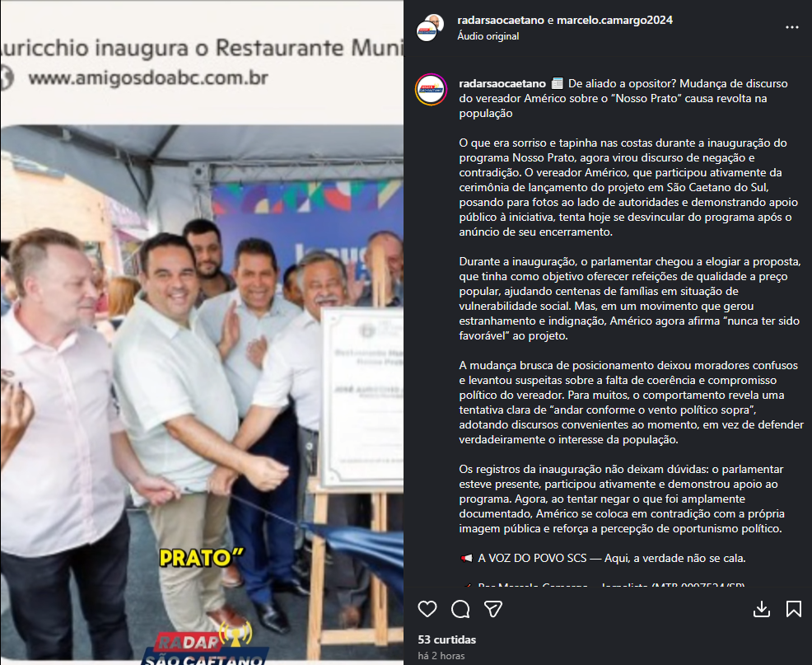Open marcelo.camargo2024 profile link

(x=614, y=21)
